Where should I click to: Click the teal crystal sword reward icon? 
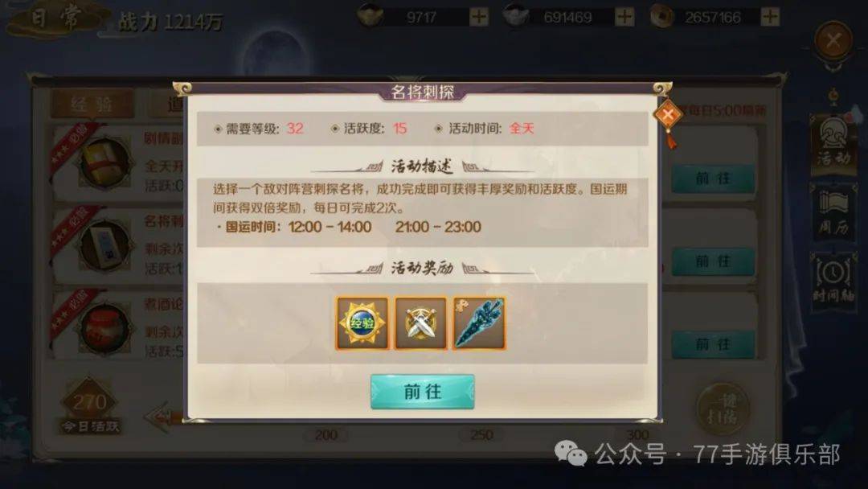pyautogui.click(x=479, y=323)
